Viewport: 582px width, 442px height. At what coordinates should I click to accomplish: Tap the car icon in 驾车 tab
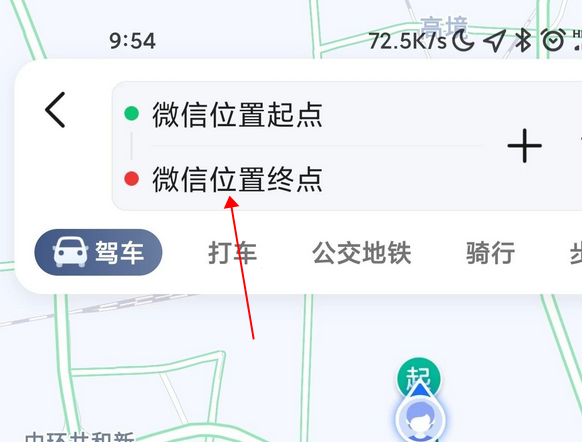[71, 252]
